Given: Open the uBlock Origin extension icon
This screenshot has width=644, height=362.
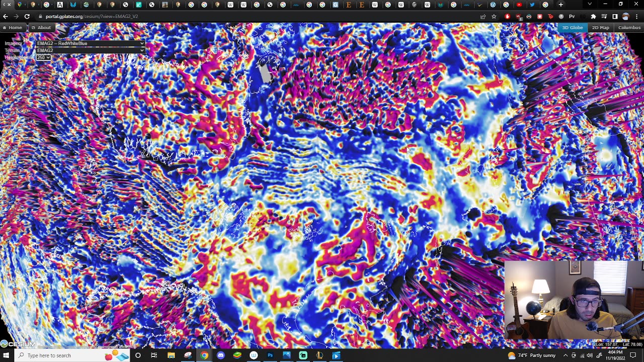Looking at the screenshot, I should click(x=518, y=17).
